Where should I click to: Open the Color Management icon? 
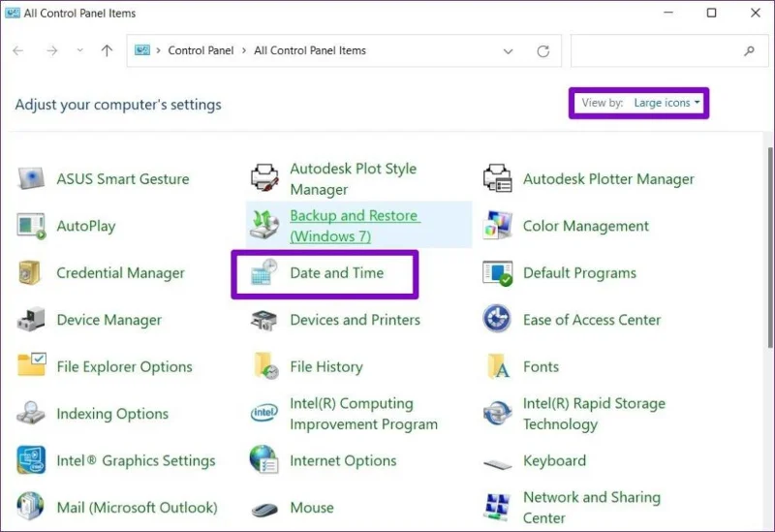pos(497,226)
